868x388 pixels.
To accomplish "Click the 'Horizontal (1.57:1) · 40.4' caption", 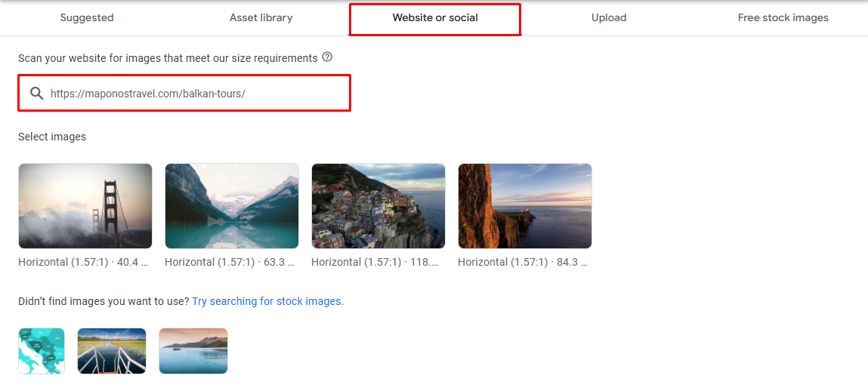I will click(x=83, y=263).
